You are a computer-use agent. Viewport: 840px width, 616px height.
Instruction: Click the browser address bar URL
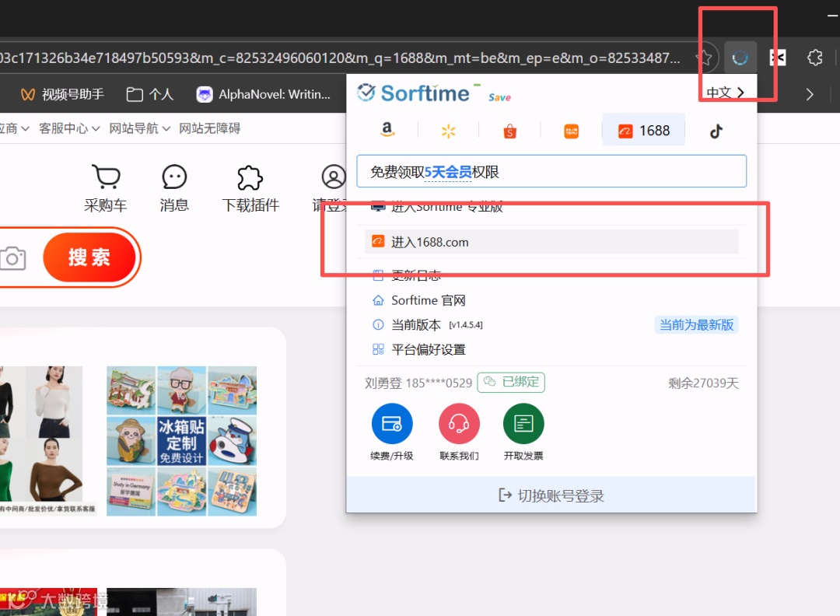(x=340, y=58)
